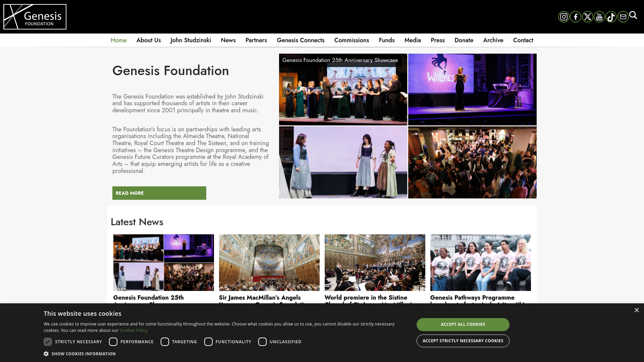Open the Funds menu item
644x362 pixels.
[x=387, y=40]
